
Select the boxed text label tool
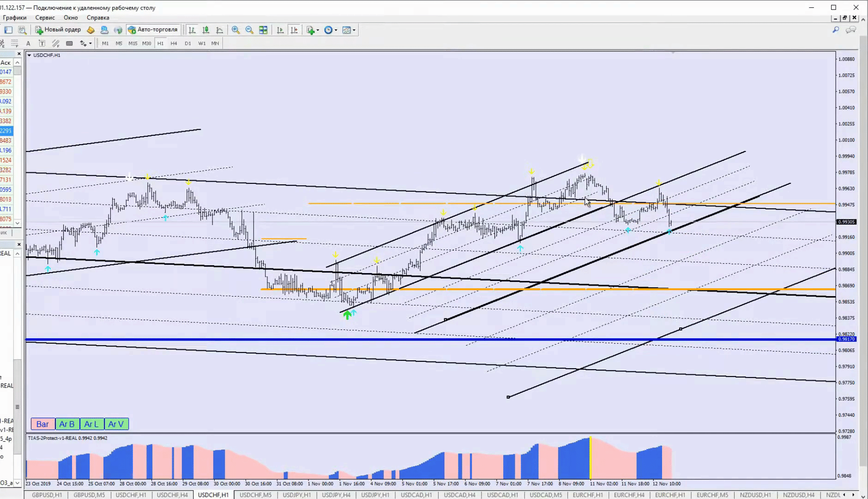click(x=42, y=43)
